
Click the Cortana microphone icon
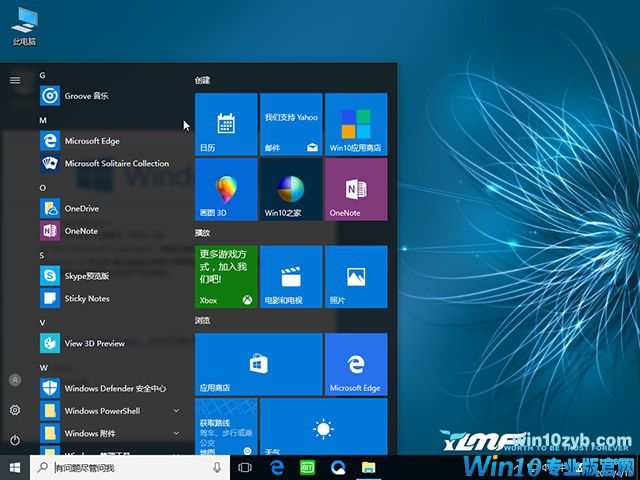pos(217,467)
